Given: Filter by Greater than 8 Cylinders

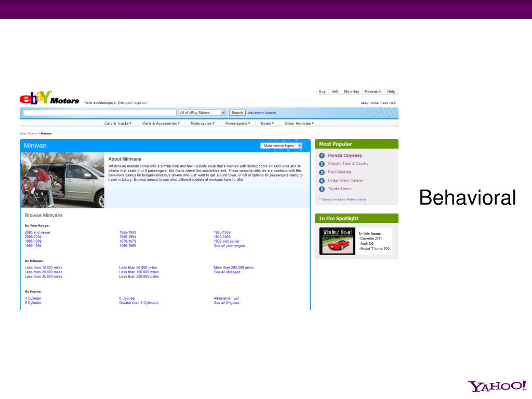Looking at the screenshot, I should (x=139, y=303).
